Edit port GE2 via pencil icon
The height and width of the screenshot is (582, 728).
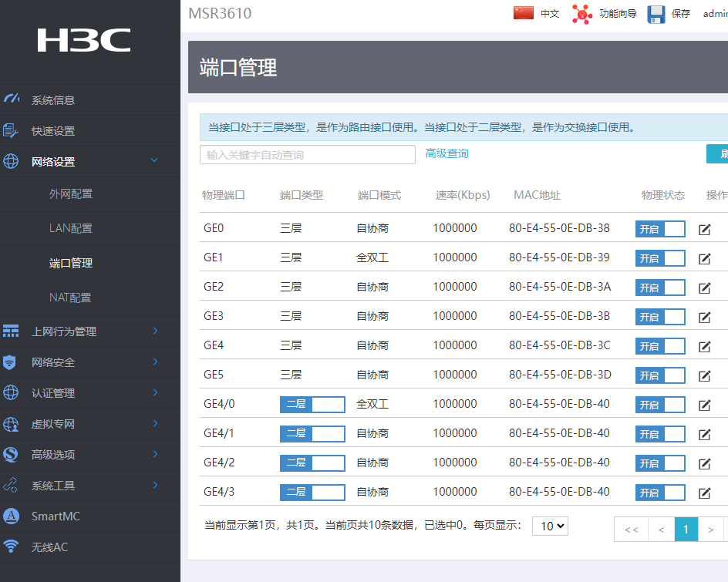[x=704, y=288]
